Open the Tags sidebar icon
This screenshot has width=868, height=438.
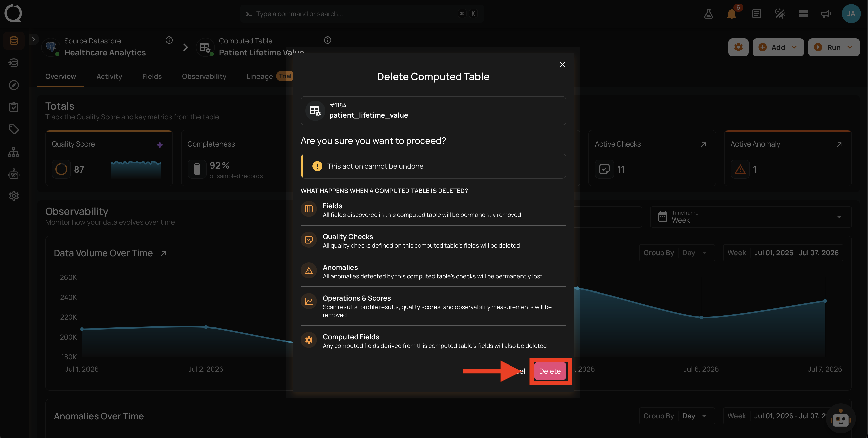(14, 129)
